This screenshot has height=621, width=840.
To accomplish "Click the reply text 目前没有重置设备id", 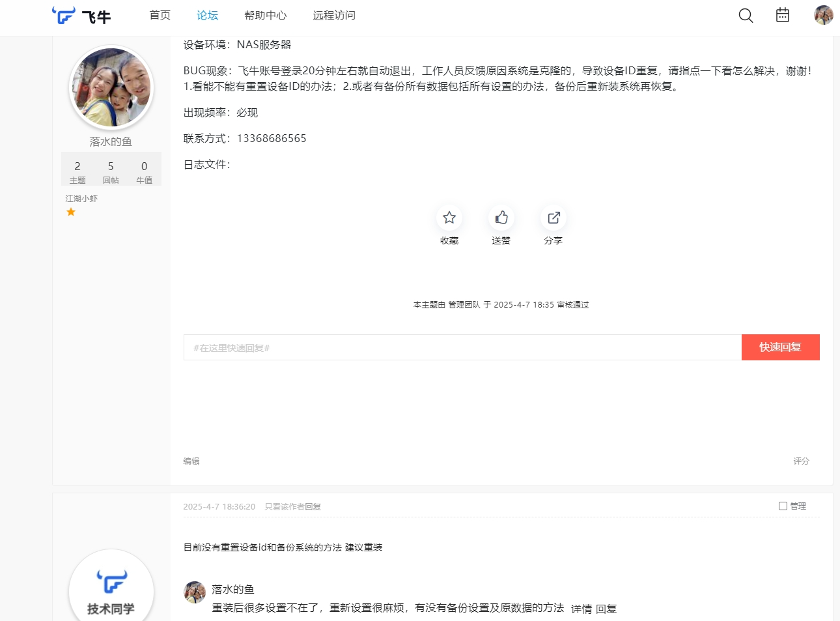I will pyautogui.click(x=283, y=547).
